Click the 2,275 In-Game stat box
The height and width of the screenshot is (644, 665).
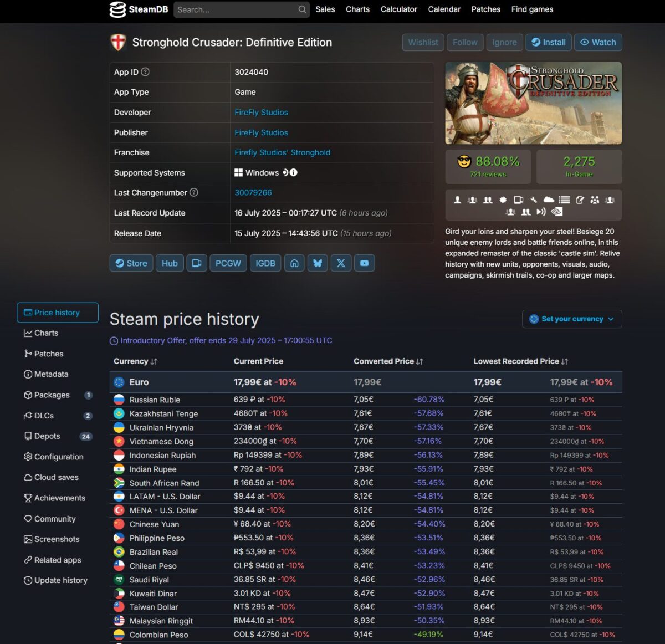579,167
